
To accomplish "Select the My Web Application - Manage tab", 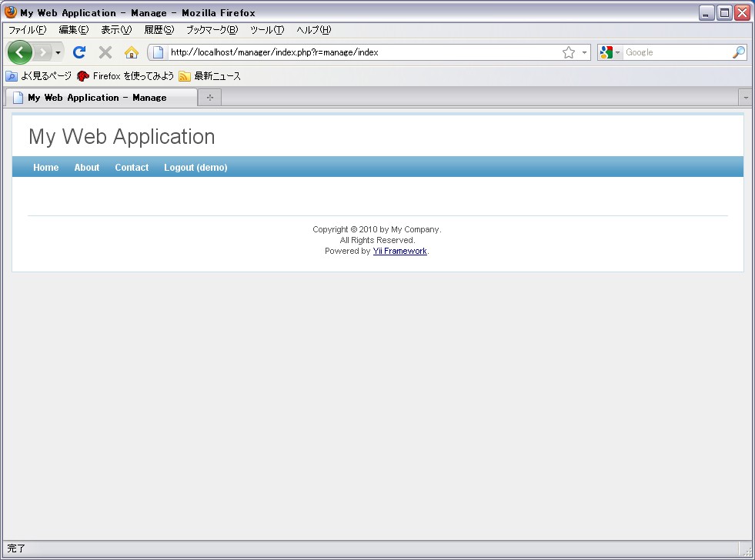I will point(97,98).
